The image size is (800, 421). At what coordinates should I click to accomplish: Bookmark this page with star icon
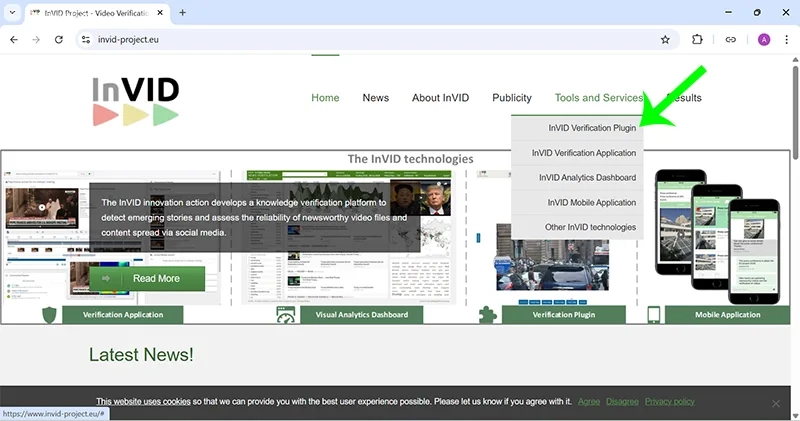click(x=665, y=40)
